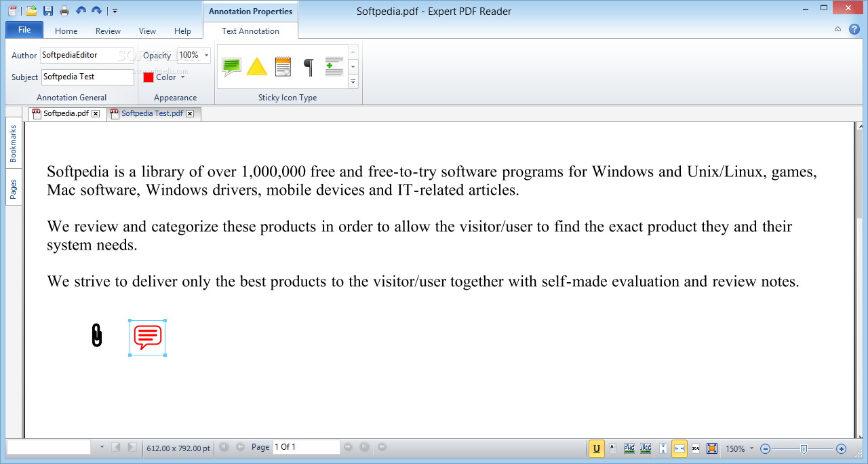Save the document with the floppy icon
The width and height of the screenshot is (868, 464).
(48, 10)
